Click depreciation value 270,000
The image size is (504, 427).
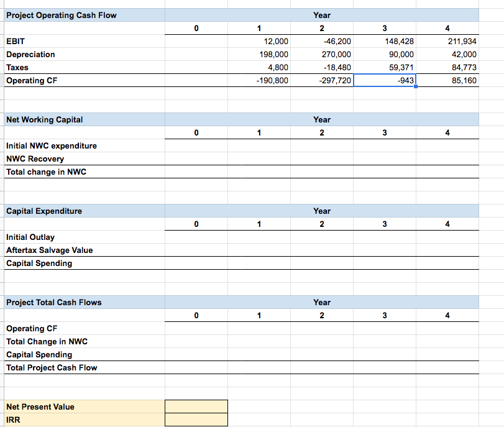tap(336, 54)
